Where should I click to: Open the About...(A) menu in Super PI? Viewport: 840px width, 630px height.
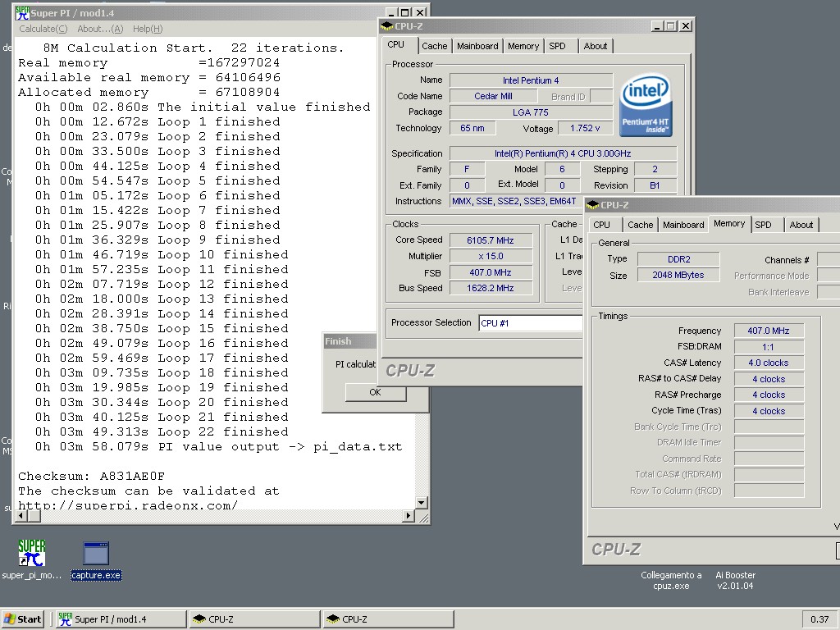click(100, 29)
